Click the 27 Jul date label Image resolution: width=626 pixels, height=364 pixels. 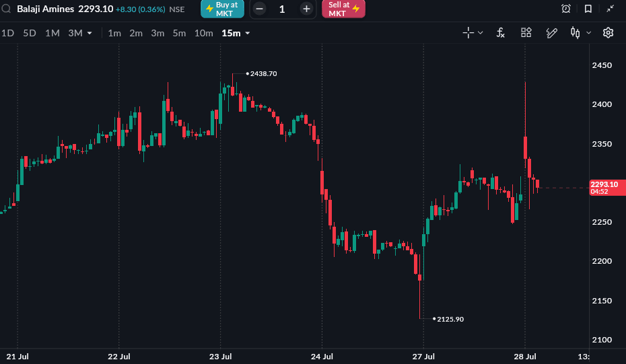(423, 357)
